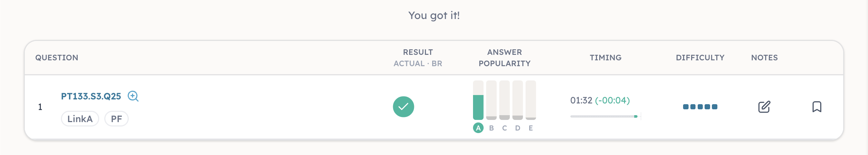This screenshot has height=155, width=868.
Task: Sort by the TIMING column header
Action: pos(605,58)
